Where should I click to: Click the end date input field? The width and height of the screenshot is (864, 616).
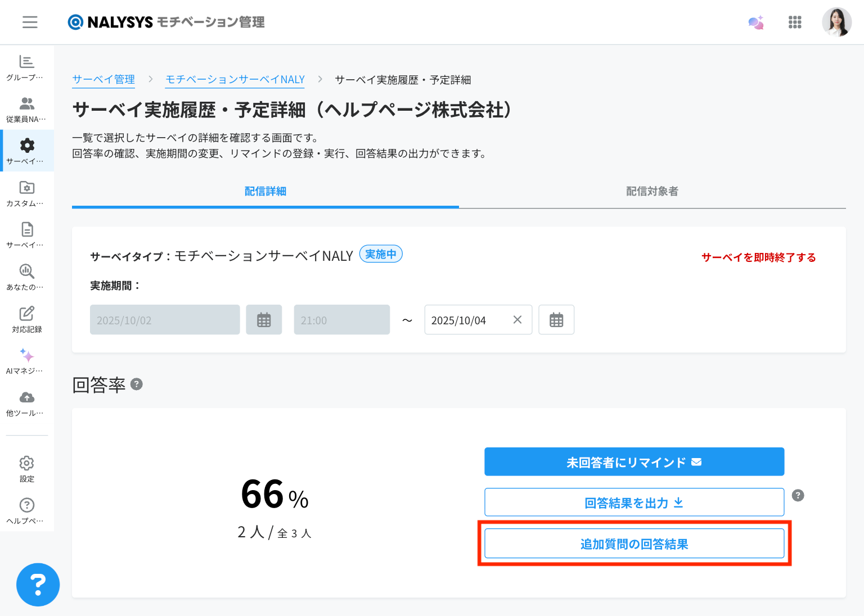coord(467,320)
